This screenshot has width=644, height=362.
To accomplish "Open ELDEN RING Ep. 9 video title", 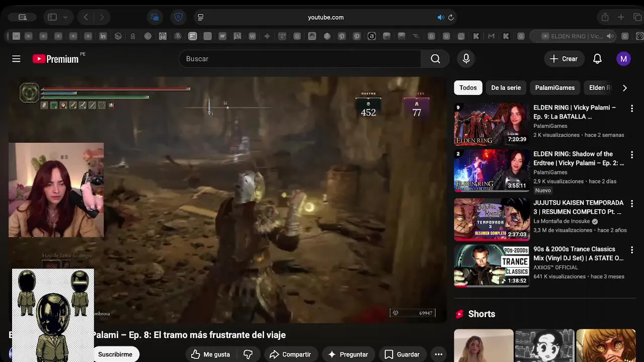I will pyautogui.click(x=575, y=112).
